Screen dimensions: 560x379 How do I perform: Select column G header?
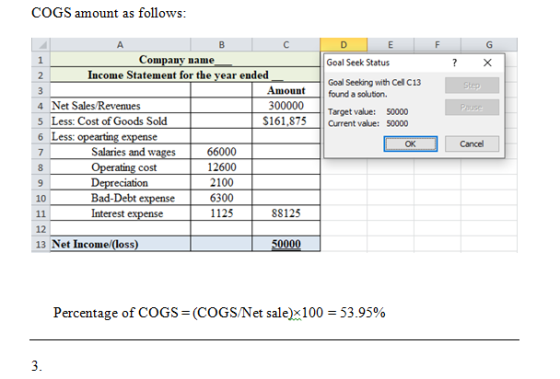click(x=489, y=45)
